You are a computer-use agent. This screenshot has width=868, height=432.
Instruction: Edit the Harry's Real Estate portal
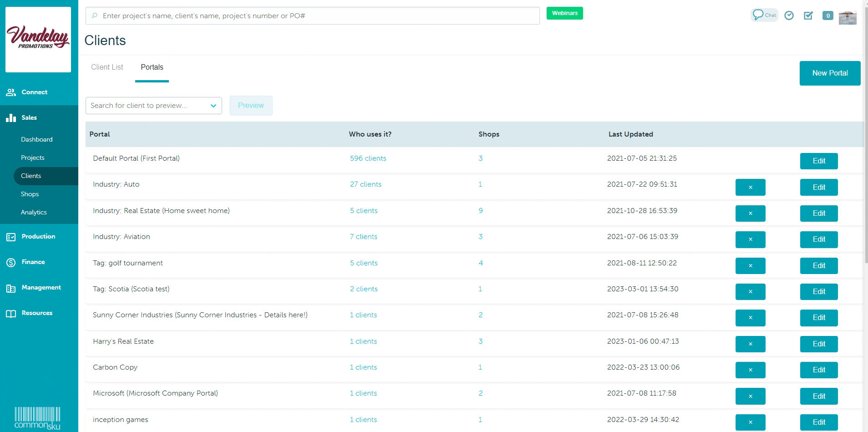(818, 344)
